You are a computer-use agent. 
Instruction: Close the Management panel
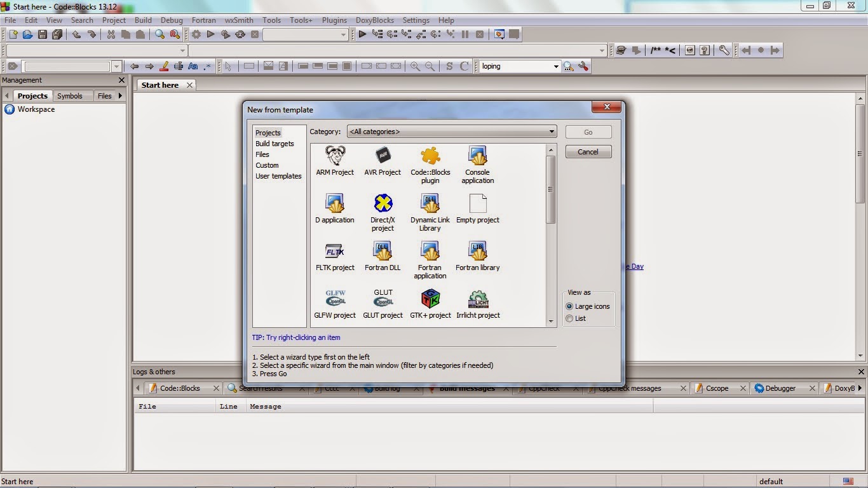pyautogui.click(x=122, y=81)
